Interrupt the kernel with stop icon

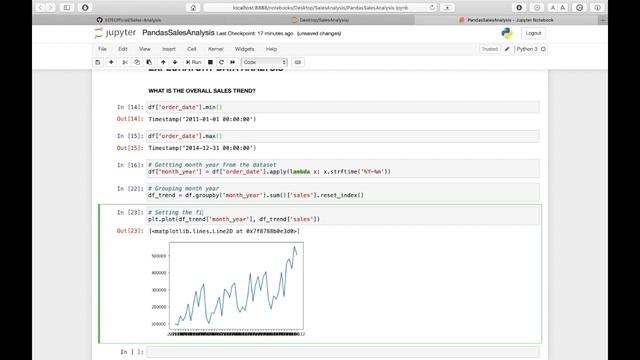210,62
